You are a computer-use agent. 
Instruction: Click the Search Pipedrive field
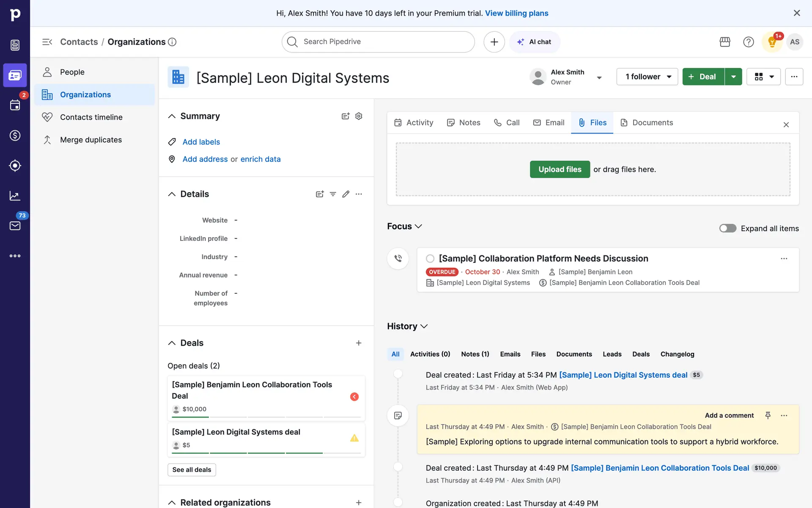pos(378,42)
